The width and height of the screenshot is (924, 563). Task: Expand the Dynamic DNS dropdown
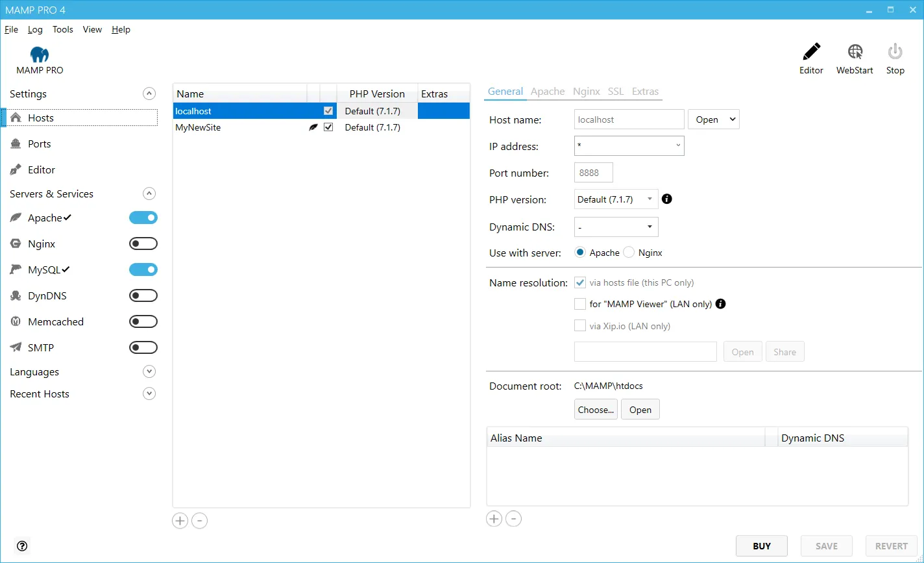(x=616, y=227)
